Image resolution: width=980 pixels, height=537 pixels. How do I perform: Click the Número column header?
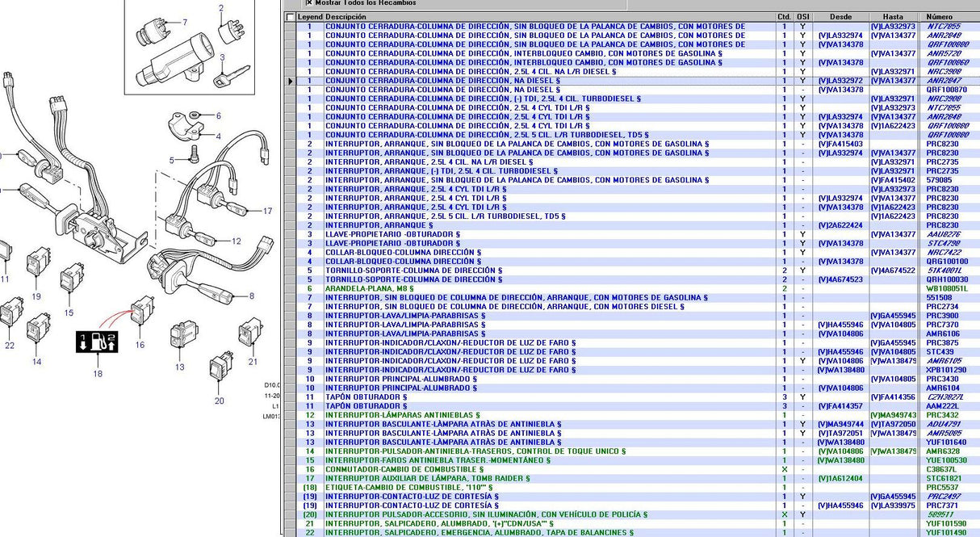pyautogui.click(x=939, y=17)
